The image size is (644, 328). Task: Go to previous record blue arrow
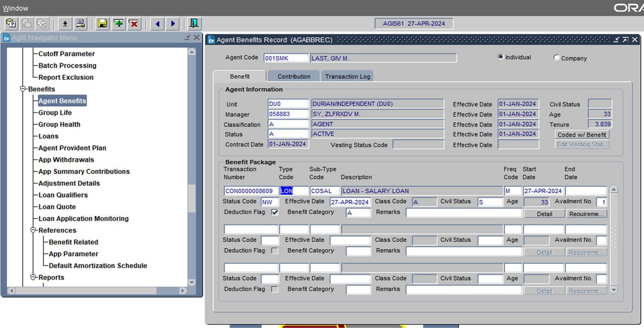click(157, 23)
